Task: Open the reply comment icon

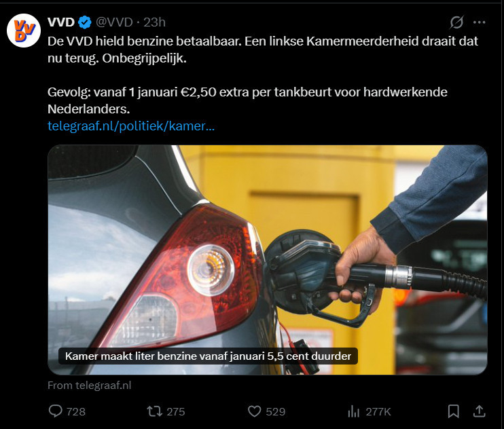Action: pyautogui.click(x=55, y=411)
